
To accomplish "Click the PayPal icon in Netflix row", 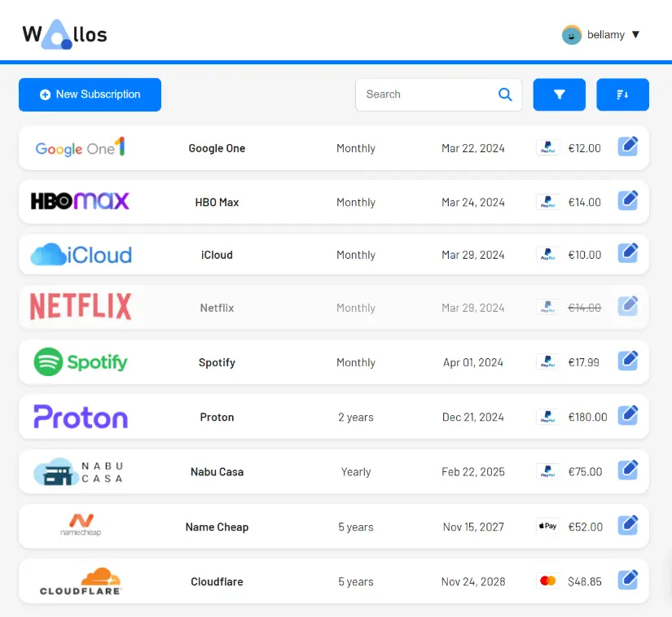I will (x=547, y=308).
